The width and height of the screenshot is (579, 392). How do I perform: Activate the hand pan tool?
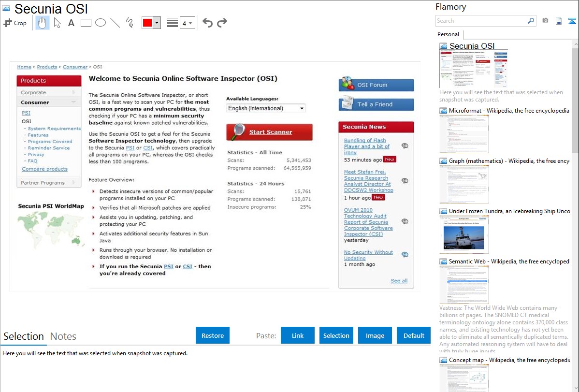tap(43, 23)
